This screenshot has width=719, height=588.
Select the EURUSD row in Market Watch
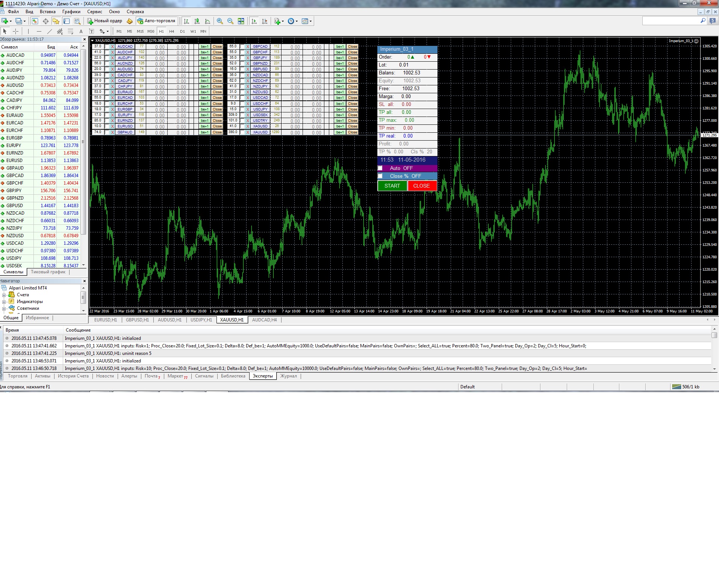(41, 161)
